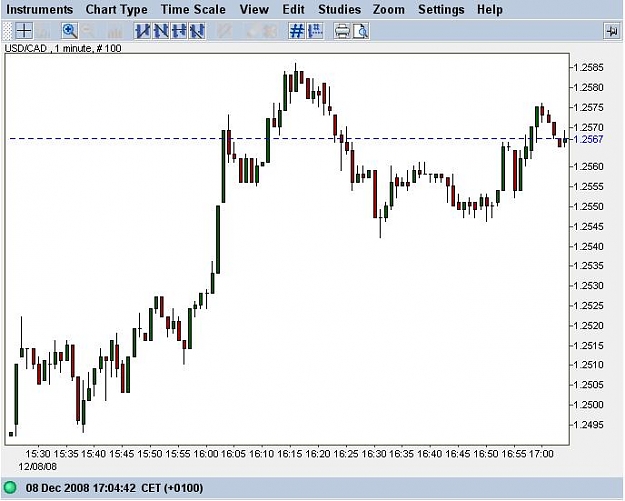Click the greyed bar chart icon next to zoom out
Image resolution: width=625 pixels, height=501 pixels.
pos(115,31)
